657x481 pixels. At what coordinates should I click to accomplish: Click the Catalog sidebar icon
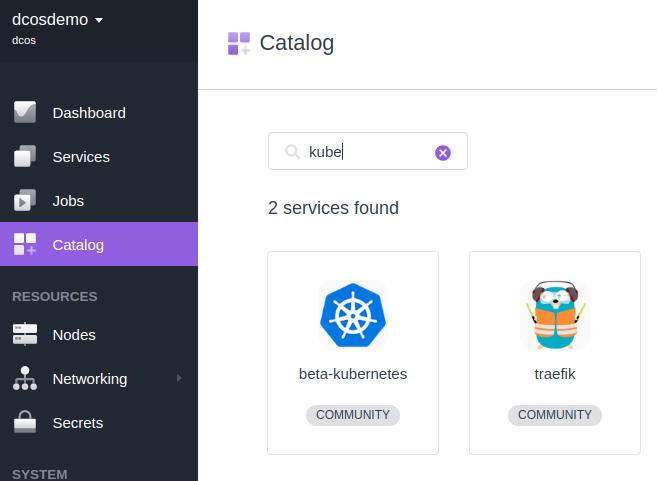[25, 244]
